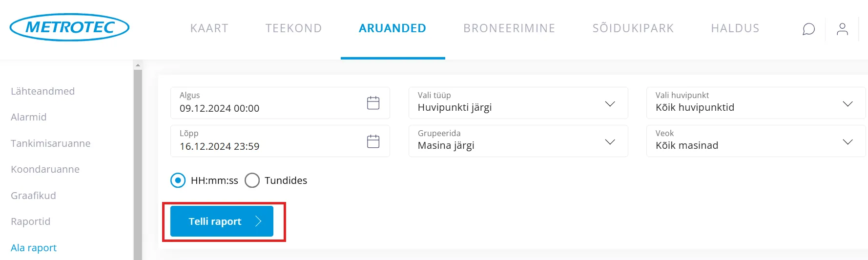Select the Tundides radio option

pos(252,180)
